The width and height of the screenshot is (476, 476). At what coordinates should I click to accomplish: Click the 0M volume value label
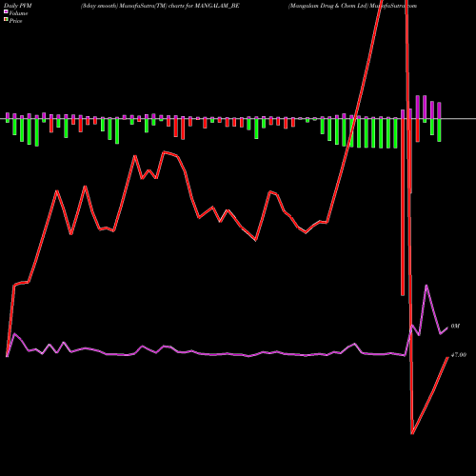coord(455,327)
